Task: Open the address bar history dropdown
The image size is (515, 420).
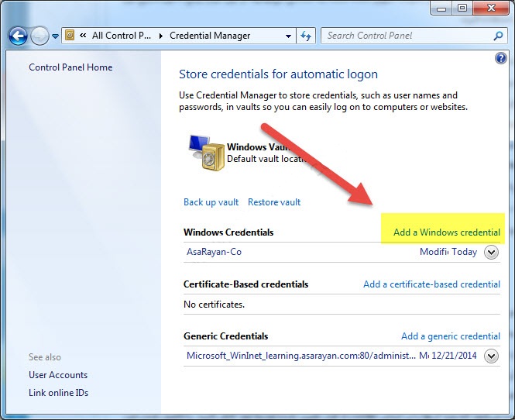Action: 287,36
